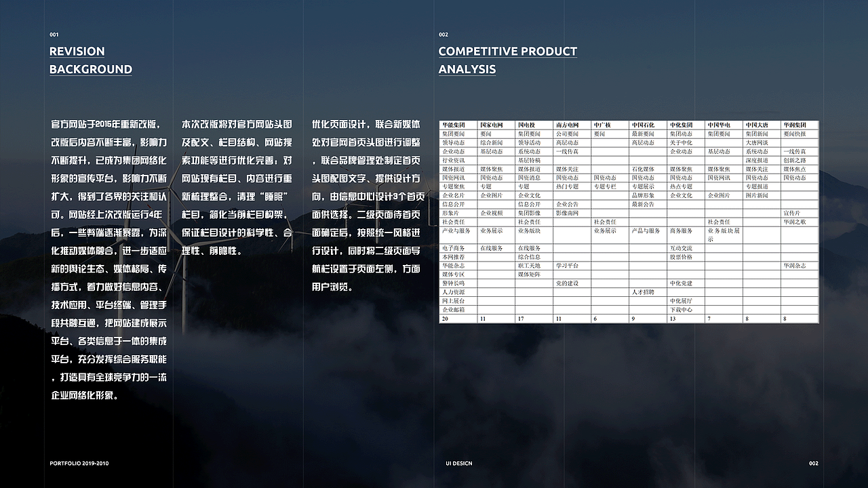868x488 pixels.
Task: Click the 职工天地 table cell
Action: tap(534, 266)
